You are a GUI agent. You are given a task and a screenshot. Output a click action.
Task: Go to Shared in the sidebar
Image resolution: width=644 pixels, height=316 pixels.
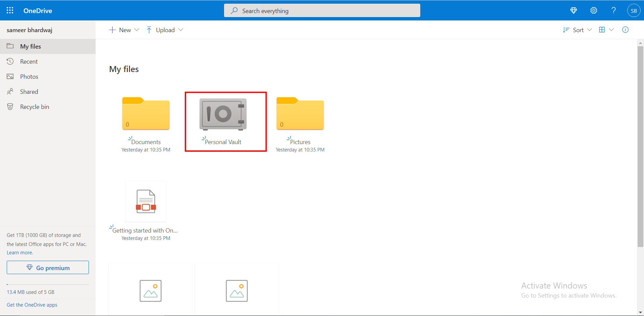pos(48,91)
